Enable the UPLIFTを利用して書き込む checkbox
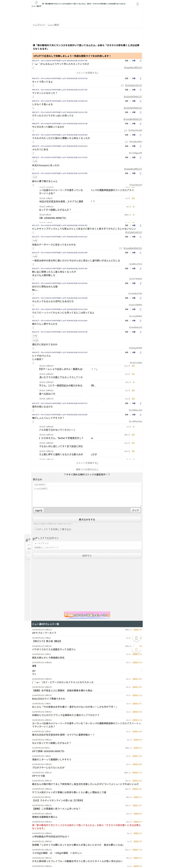 [x=35, y=529]
